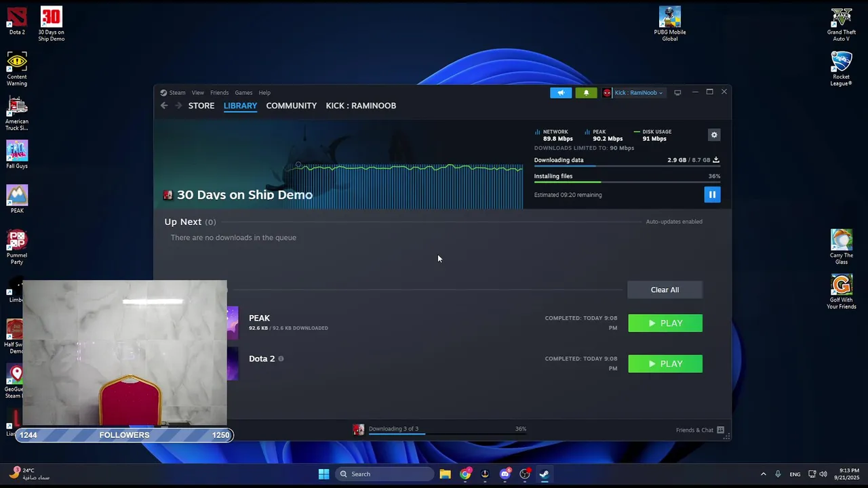Image resolution: width=868 pixels, height=488 pixels.
Task: Open Friends & Chat
Action: [700, 430]
